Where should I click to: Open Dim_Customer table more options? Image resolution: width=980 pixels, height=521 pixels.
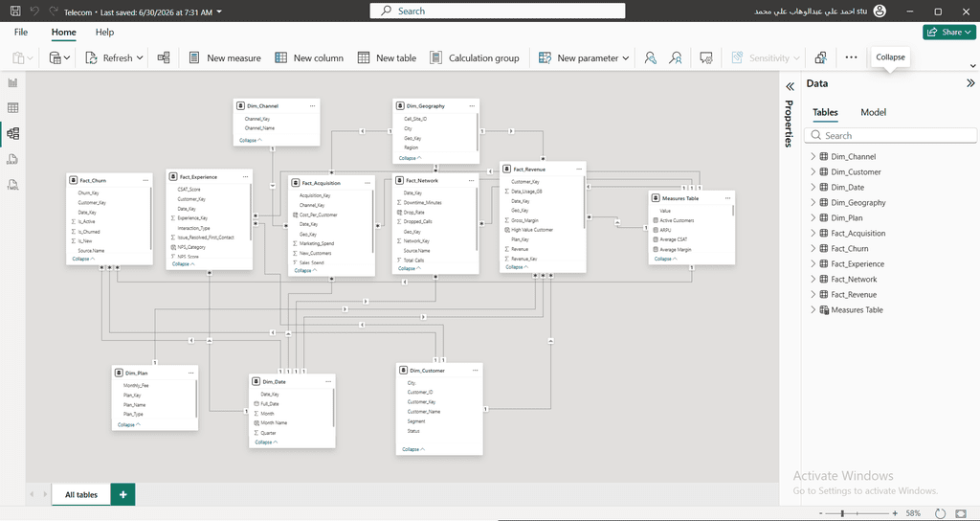(x=475, y=371)
